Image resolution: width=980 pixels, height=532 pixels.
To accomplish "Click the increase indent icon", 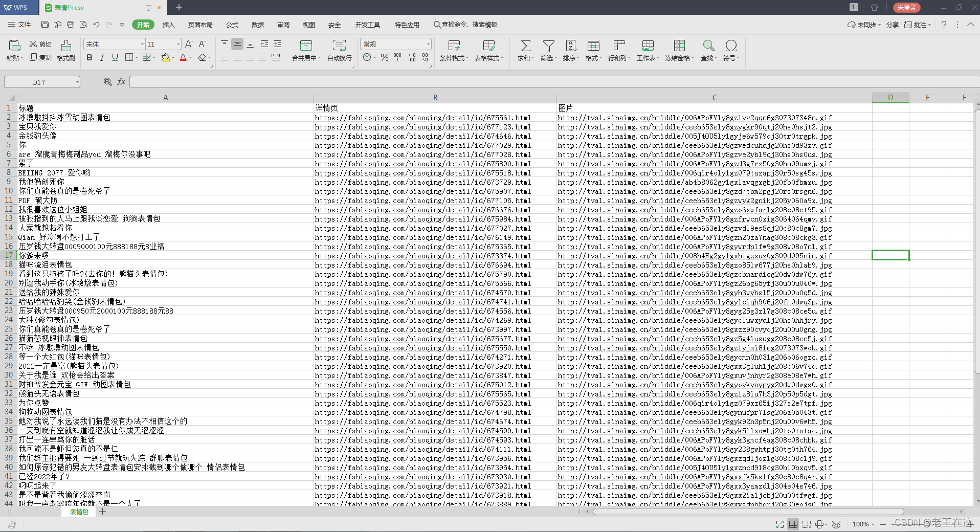I will [x=277, y=45].
